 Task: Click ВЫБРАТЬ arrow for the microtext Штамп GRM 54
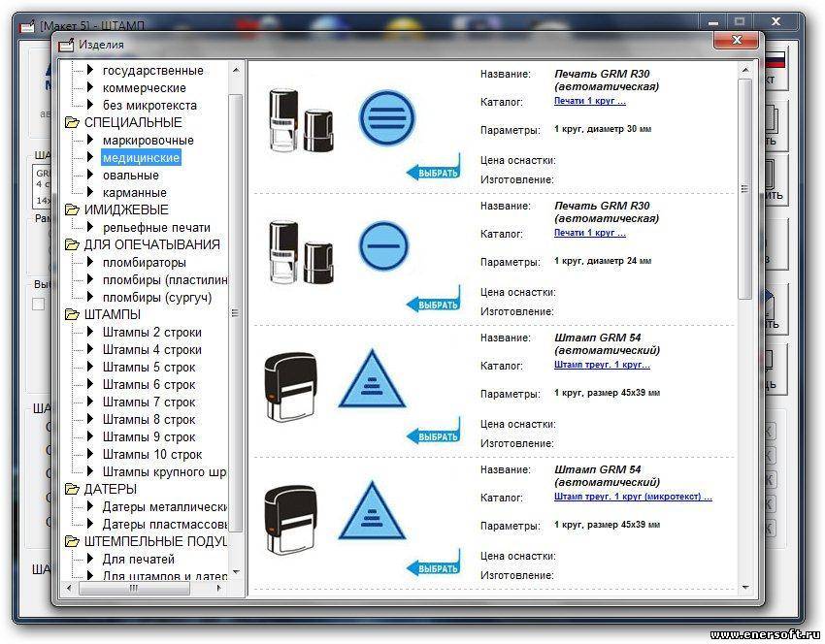click(433, 568)
